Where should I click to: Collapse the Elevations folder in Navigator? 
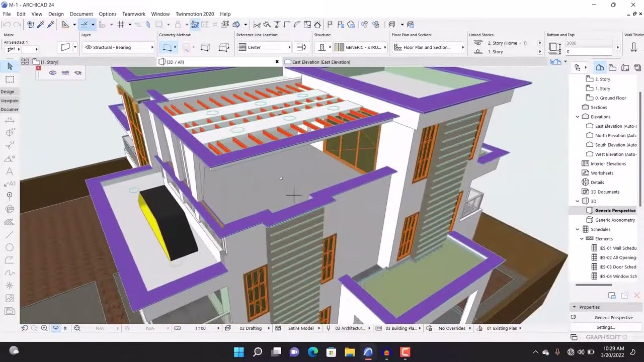[578, 117]
